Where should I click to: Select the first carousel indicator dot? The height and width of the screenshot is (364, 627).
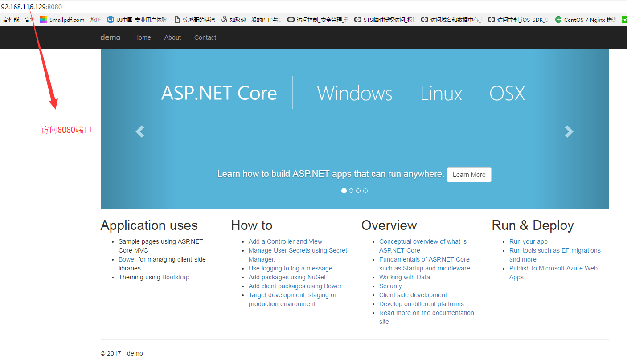click(x=344, y=190)
